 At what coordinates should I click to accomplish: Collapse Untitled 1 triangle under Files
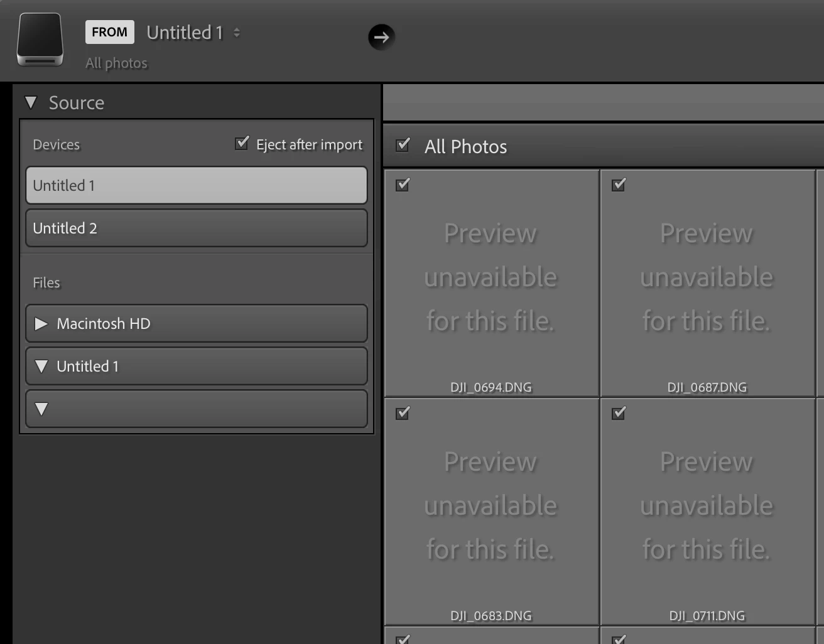(x=41, y=367)
